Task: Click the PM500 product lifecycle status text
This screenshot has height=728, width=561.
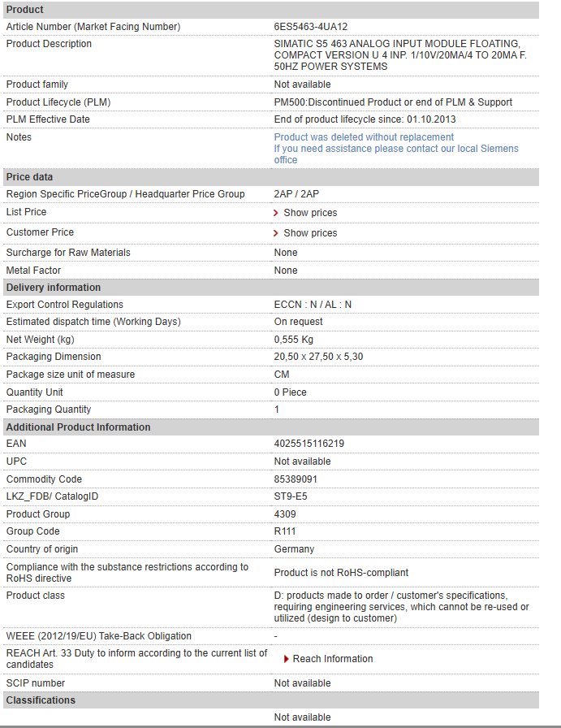Action: [x=393, y=102]
